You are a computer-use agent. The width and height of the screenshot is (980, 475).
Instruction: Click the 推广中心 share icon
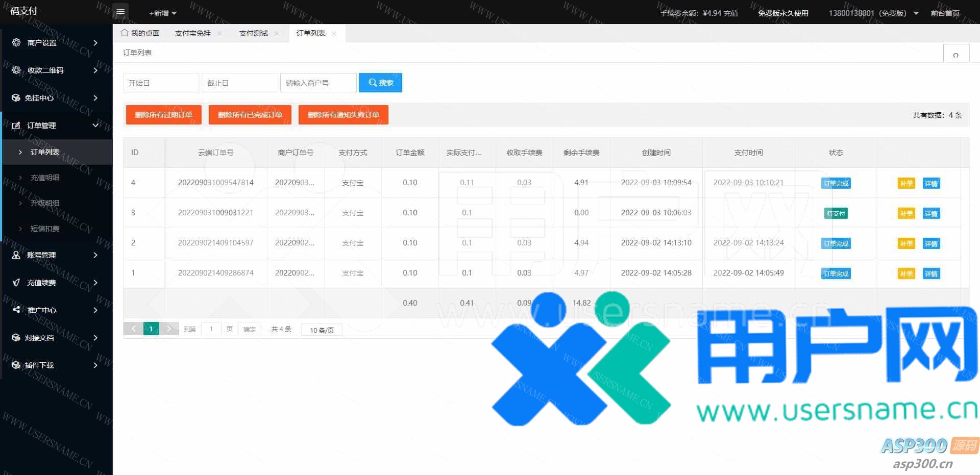(16, 310)
